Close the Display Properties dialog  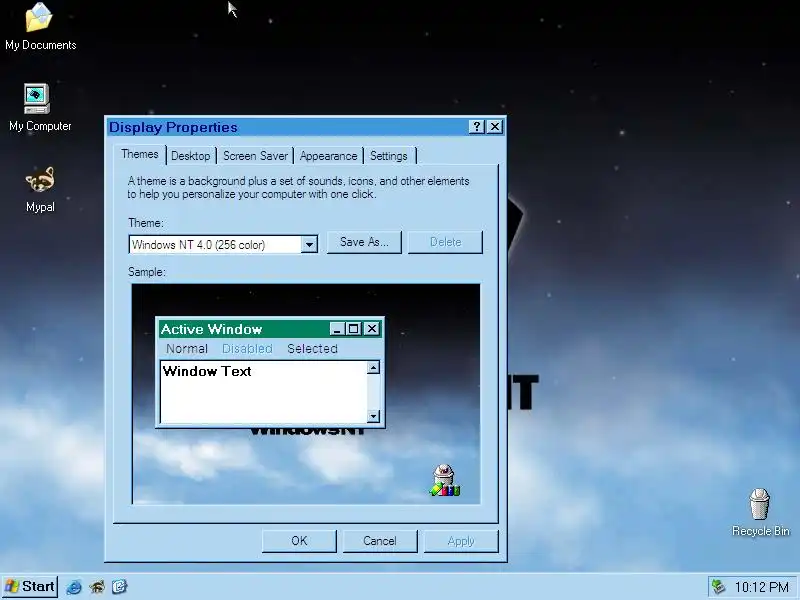tap(495, 127)
